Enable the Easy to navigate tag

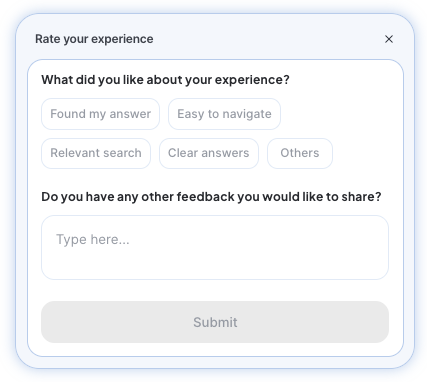pos(224,114)
